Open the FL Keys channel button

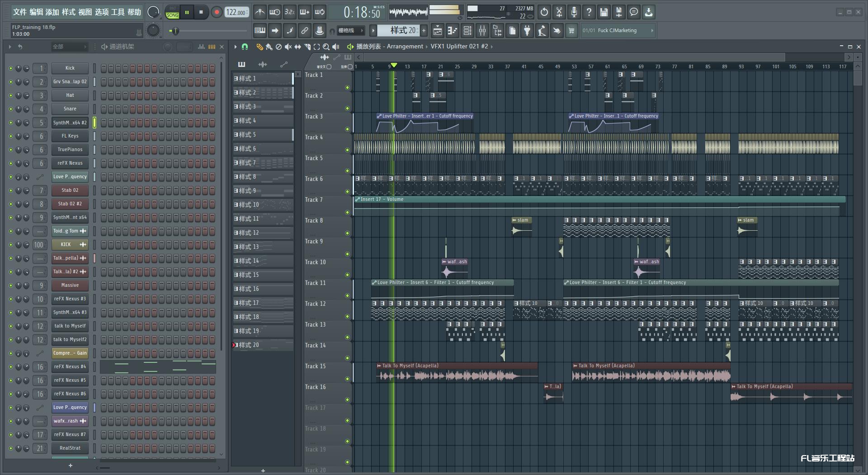(70, 136)
